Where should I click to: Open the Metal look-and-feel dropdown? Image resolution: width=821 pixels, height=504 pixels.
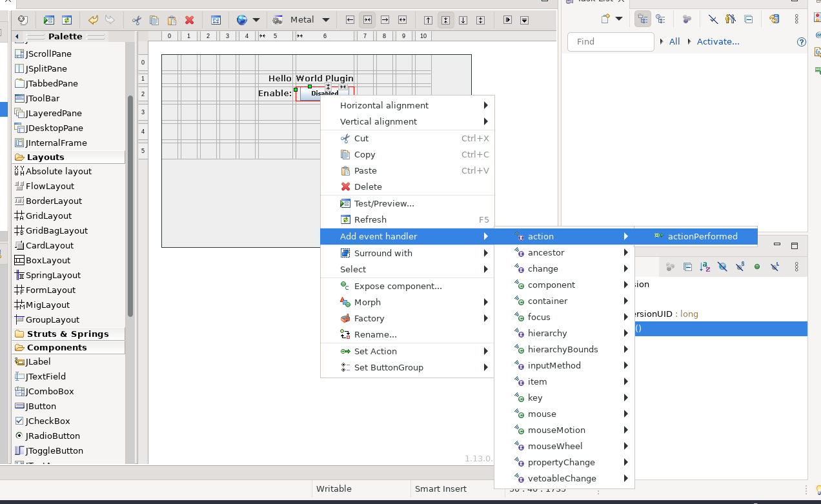[325, 20]
